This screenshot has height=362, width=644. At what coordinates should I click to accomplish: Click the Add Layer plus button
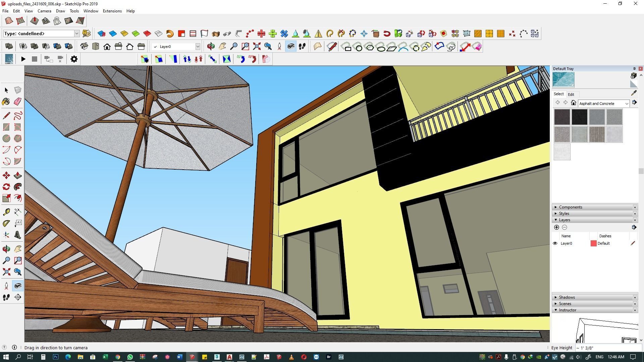(x=556, y=227)
